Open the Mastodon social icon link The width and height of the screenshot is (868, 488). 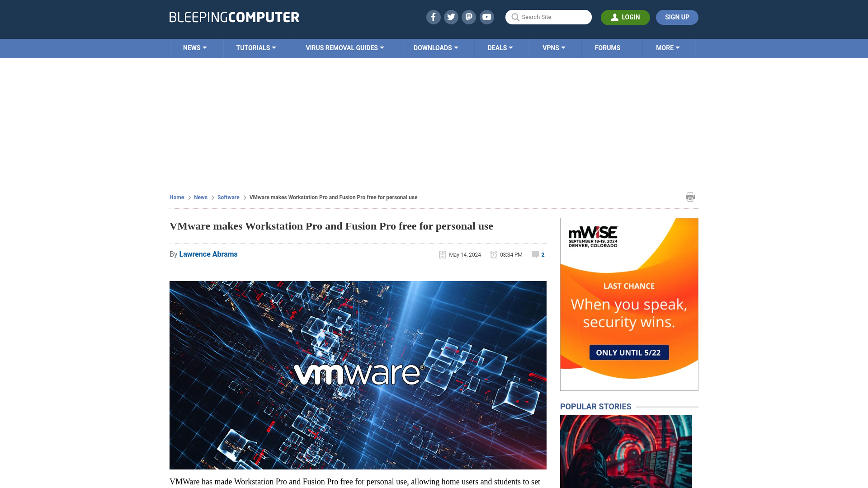(469, 17)
